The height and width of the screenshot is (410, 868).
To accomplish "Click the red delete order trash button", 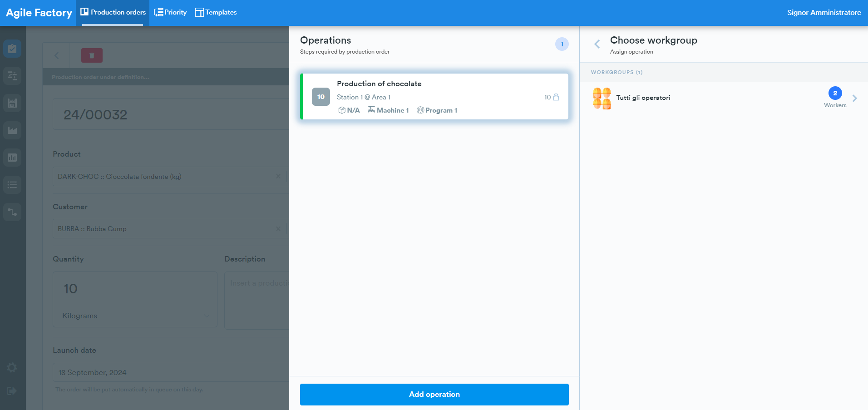I will [92, 55].
